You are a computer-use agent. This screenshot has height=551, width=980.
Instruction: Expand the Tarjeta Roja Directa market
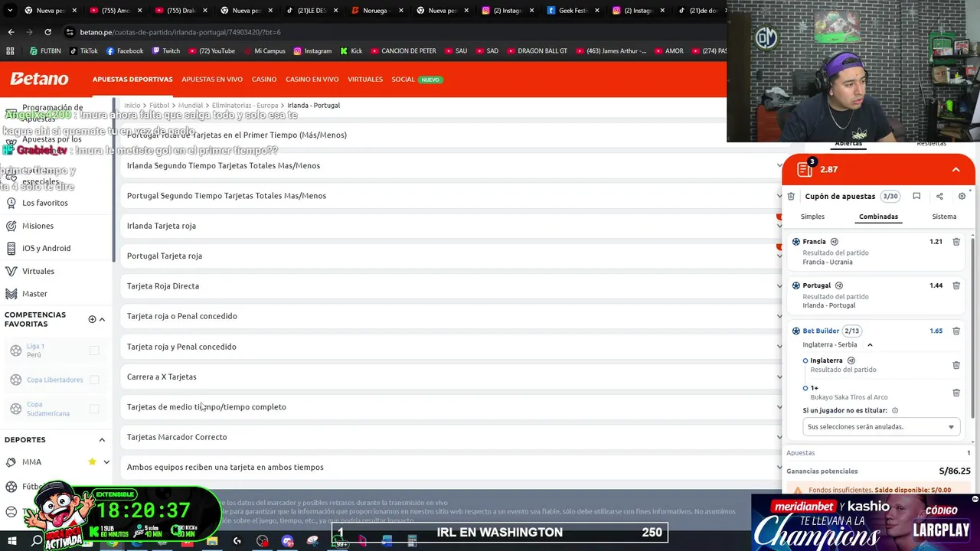pos(779,286)
